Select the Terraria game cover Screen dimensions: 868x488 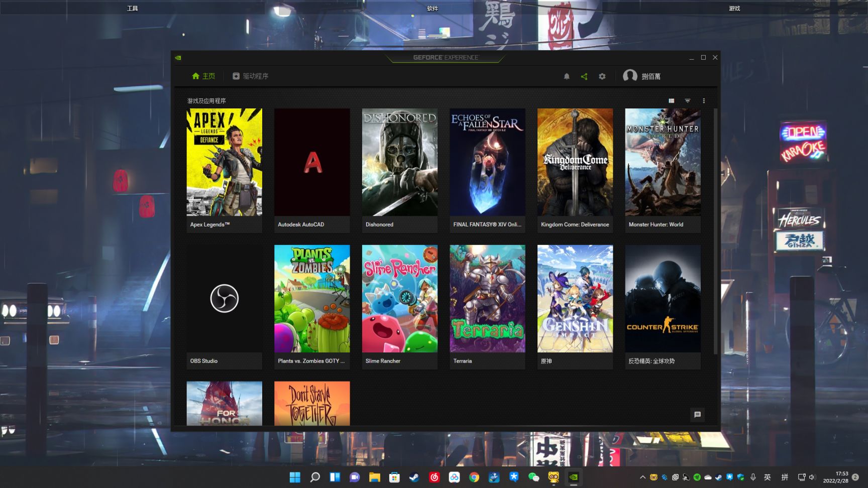(487, 299)
